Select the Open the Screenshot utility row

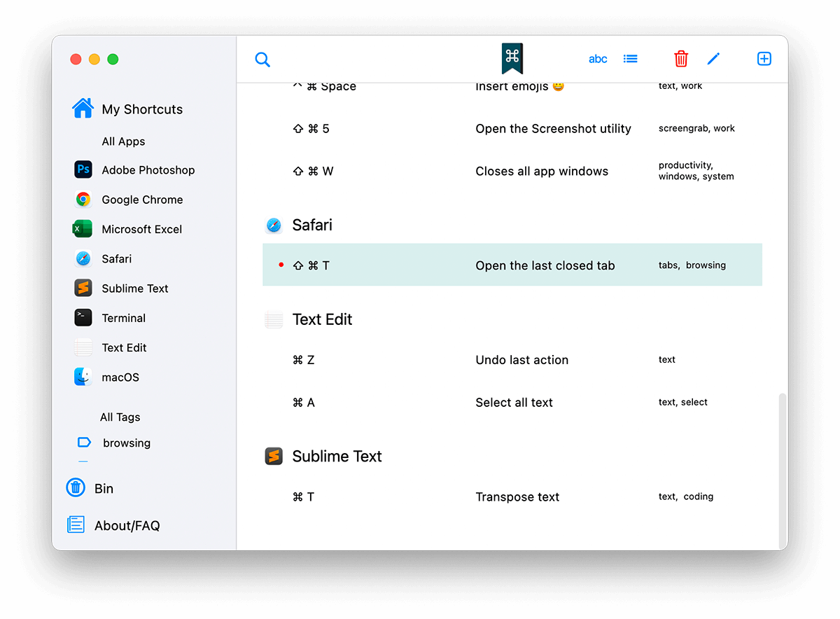click(512, 129)
